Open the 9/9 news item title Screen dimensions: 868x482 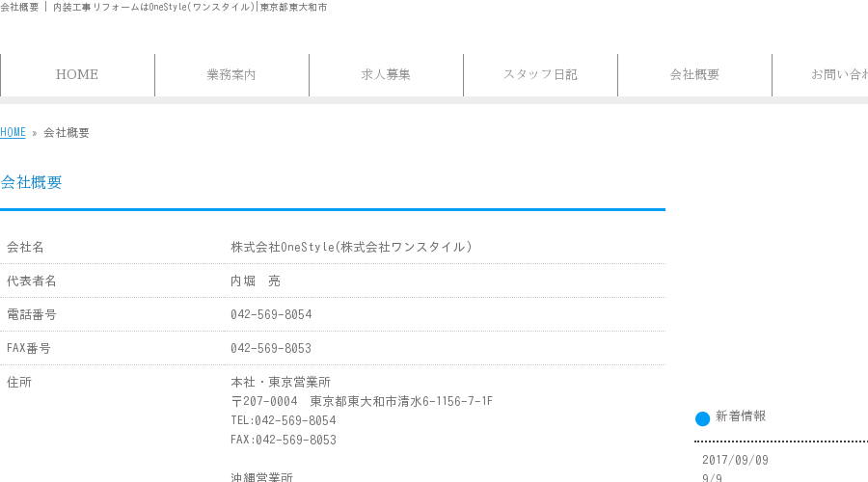pos(712,477)
